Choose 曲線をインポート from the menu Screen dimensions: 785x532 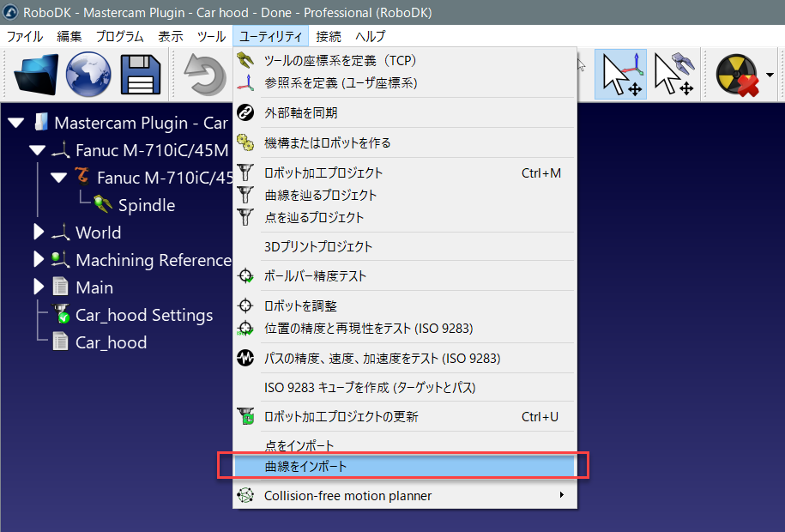(x=405, y=467)
